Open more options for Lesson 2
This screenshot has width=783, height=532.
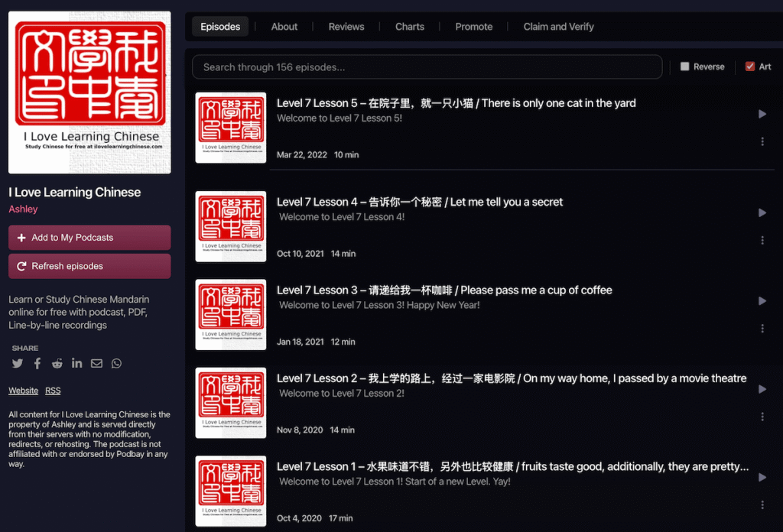762,417
